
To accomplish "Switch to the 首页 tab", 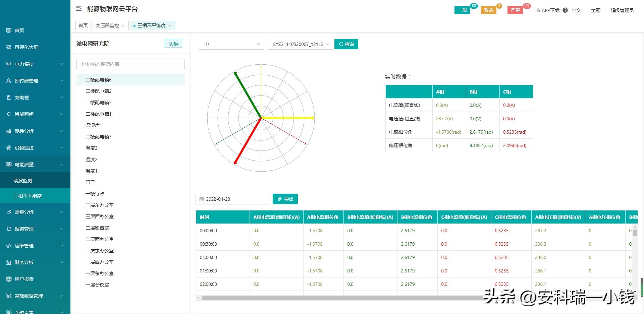I will [x=83, y=25].
